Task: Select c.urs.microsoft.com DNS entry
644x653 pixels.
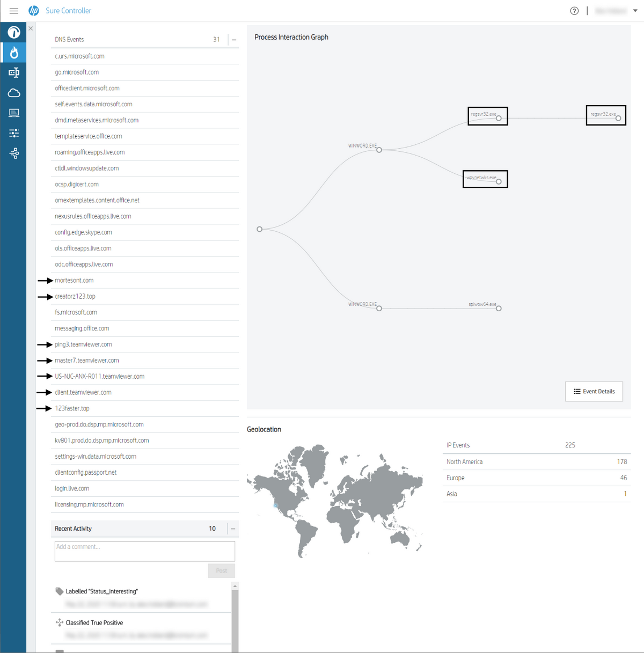Action: pyautogui.click(x=145, y=56)
